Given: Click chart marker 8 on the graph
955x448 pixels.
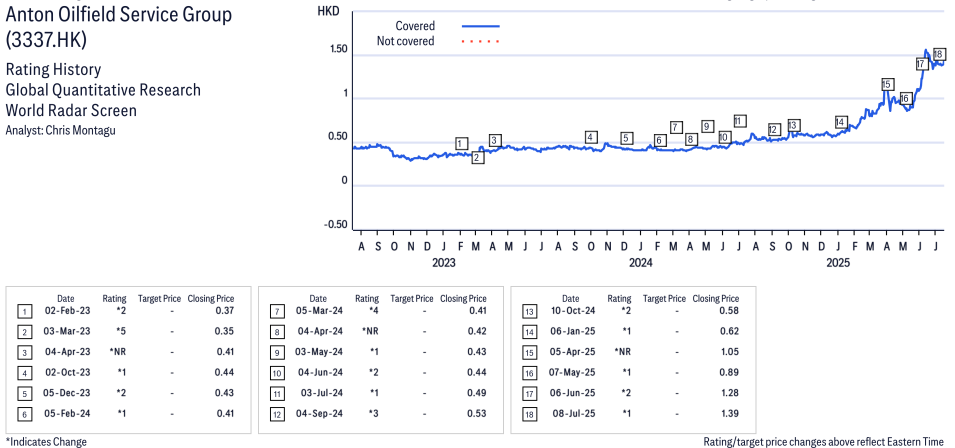Looking at the screenshot, I should 690,139.
